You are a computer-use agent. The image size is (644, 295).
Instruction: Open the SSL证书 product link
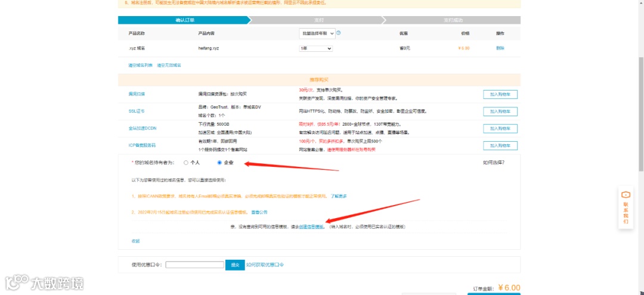[136, 111]
